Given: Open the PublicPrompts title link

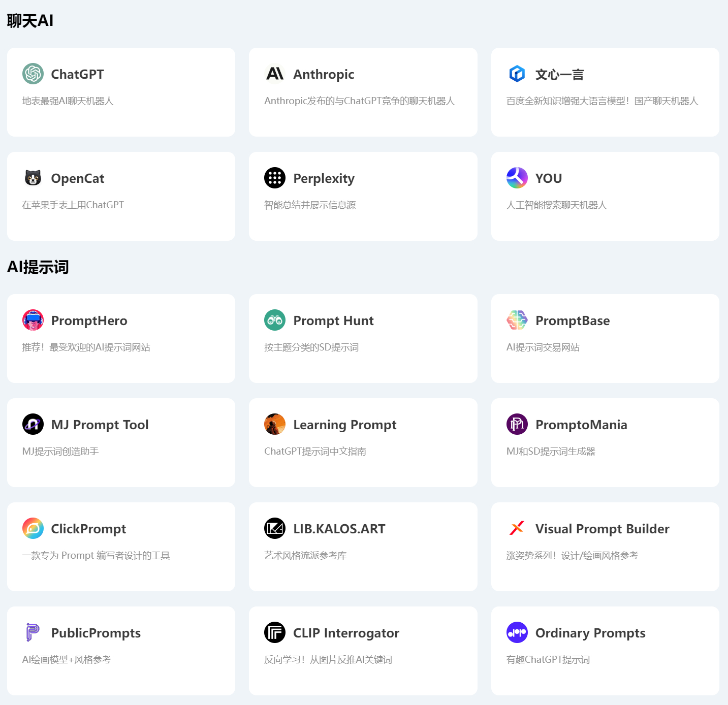Looking at the screenshot, I should coord(96,633).
